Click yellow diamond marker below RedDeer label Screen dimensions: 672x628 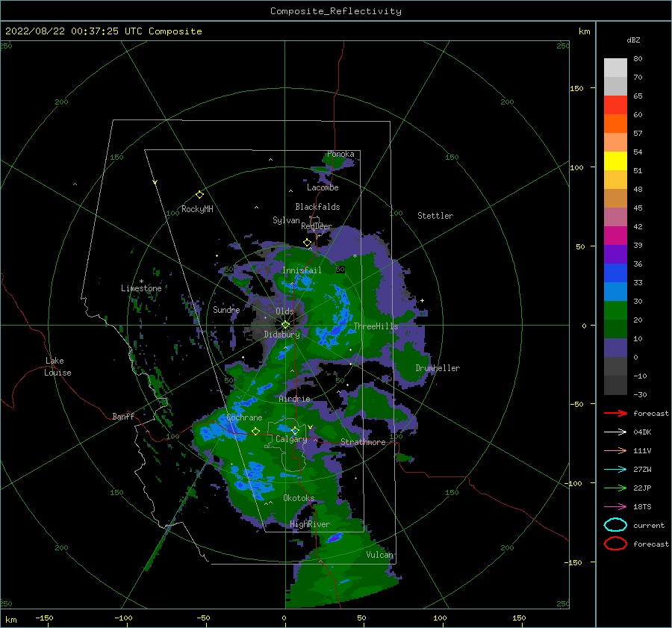coord(308,243)
